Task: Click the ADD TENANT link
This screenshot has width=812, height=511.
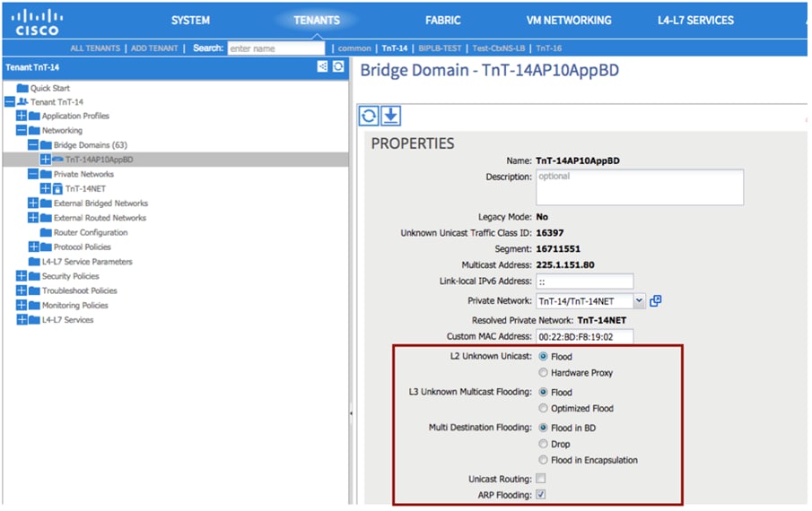Action: (x=154, y=48)
